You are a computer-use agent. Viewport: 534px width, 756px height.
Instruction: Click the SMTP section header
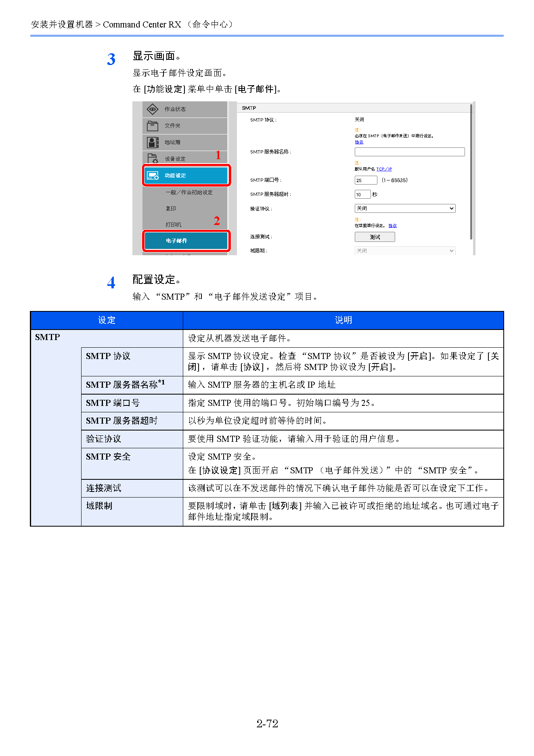355,108
